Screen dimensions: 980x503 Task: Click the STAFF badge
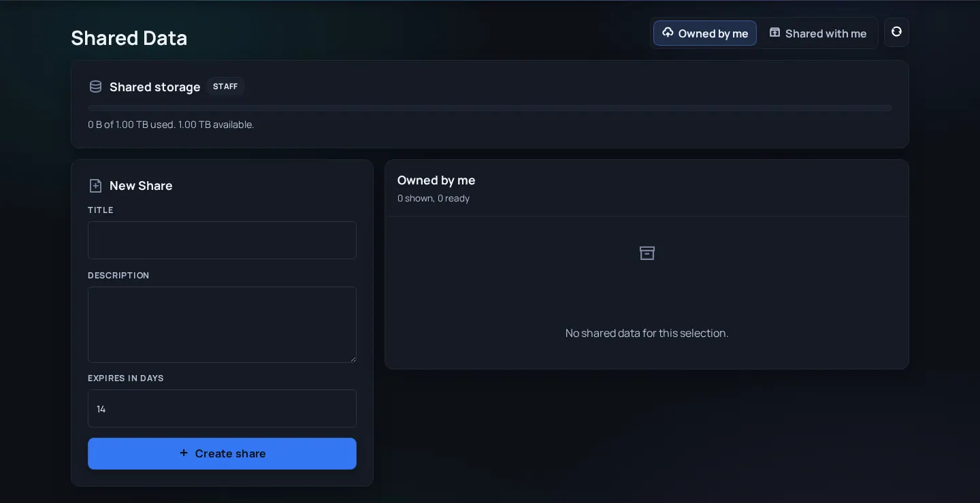click(225, 86)
